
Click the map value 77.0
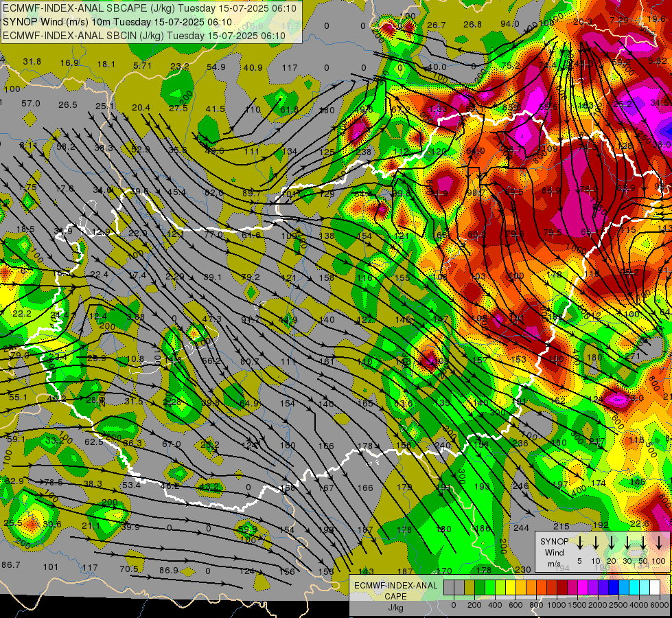(213, 235)
